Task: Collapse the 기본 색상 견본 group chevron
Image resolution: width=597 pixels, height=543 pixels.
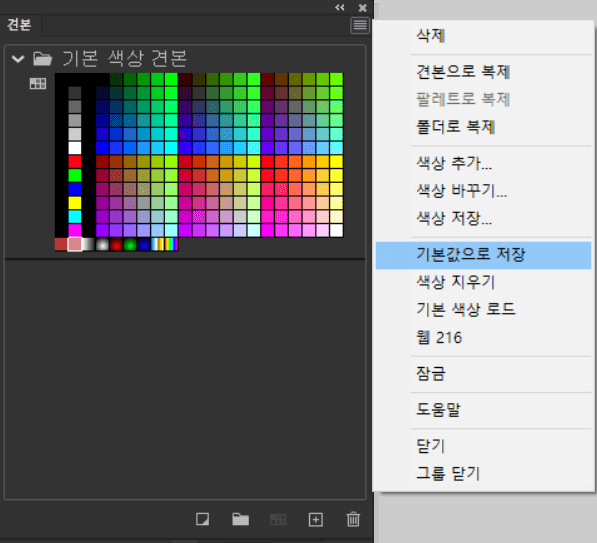Action: [x=18, y=59]
